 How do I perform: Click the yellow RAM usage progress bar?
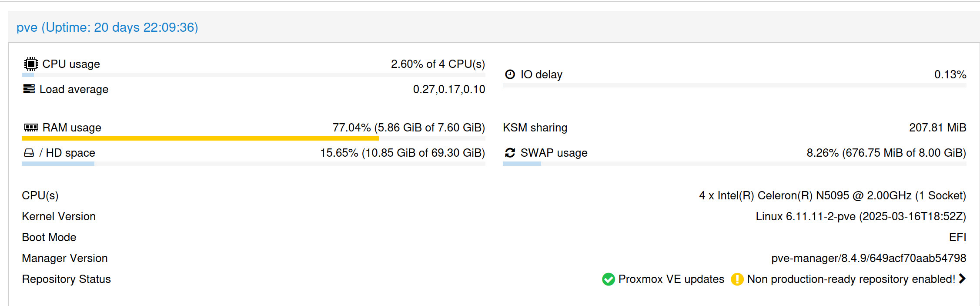point(200,138)
